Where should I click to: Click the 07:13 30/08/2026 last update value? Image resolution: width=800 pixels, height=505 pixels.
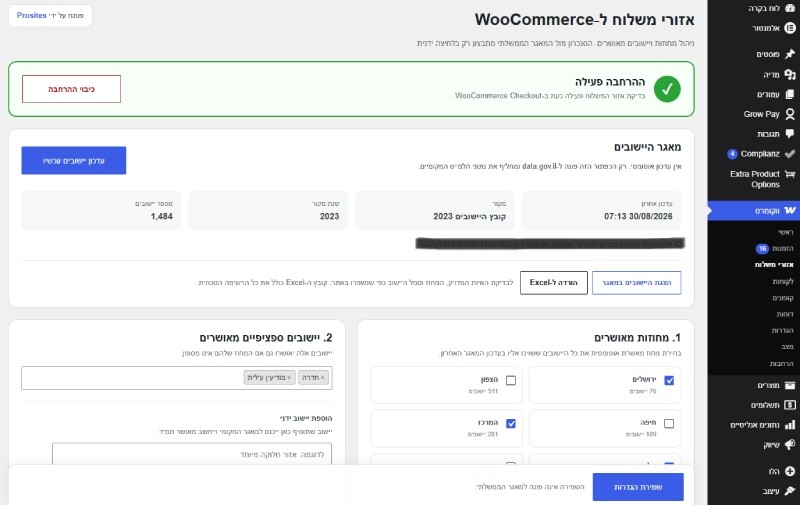pyautogui.click(x=638, y=216)
